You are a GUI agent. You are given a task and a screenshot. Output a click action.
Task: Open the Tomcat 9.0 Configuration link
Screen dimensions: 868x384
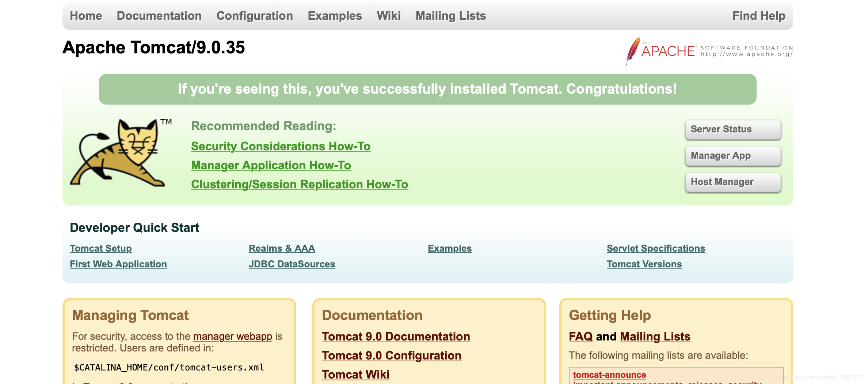(x=392, y=355)
